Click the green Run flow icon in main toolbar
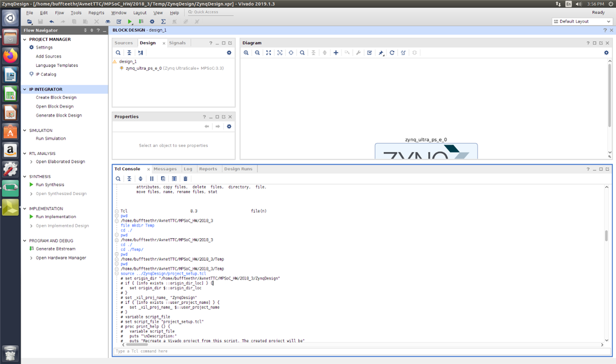This screenshot has width=616, height=364. [130, 22]
